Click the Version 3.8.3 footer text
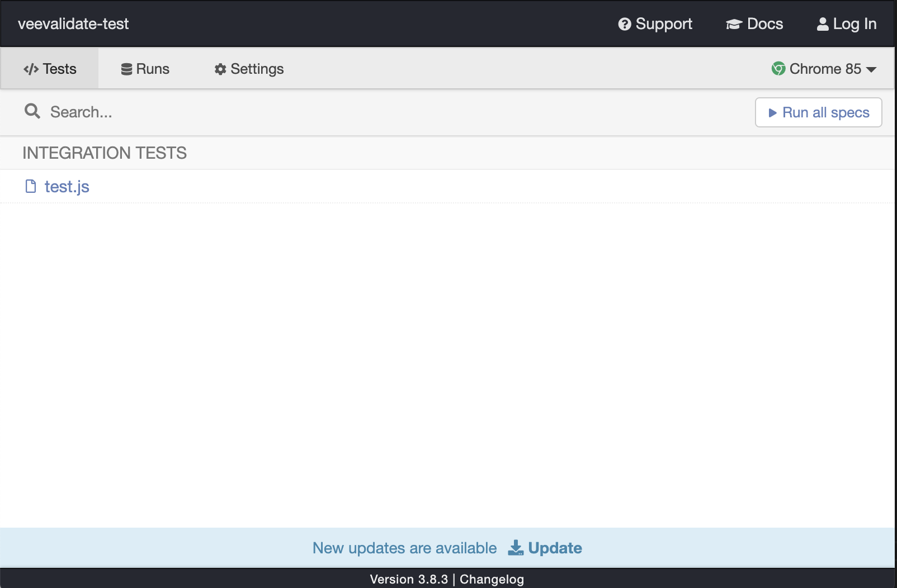Screen dimensions: 897x588 tap(409, 579)
